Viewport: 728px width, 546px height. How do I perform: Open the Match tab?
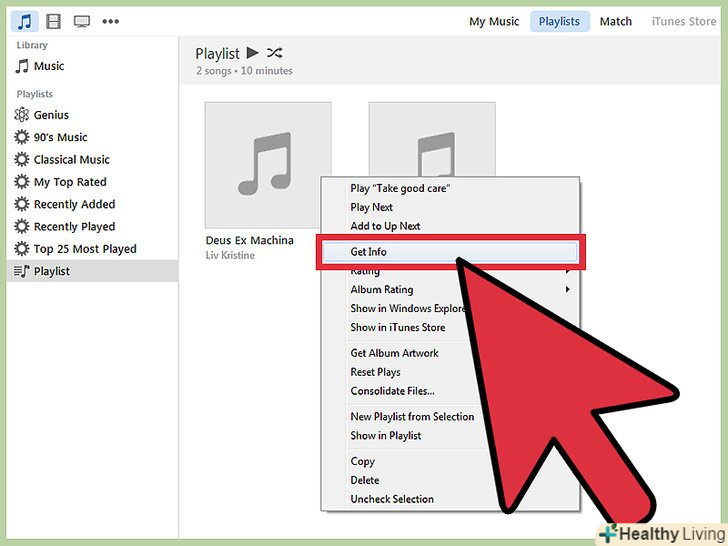(x=616, y=21)
